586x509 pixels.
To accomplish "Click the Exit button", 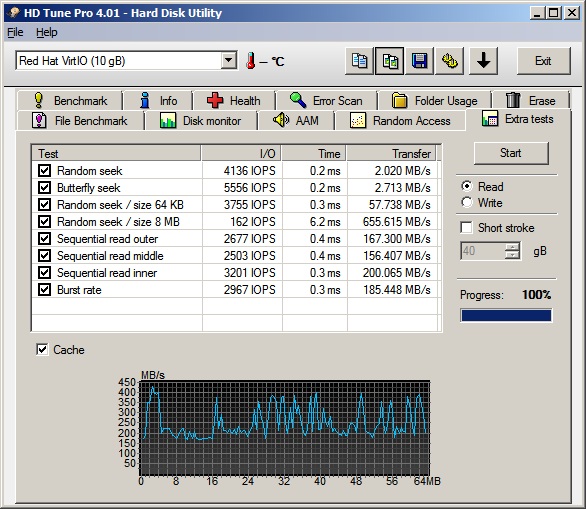I will [x=543, y=61].
